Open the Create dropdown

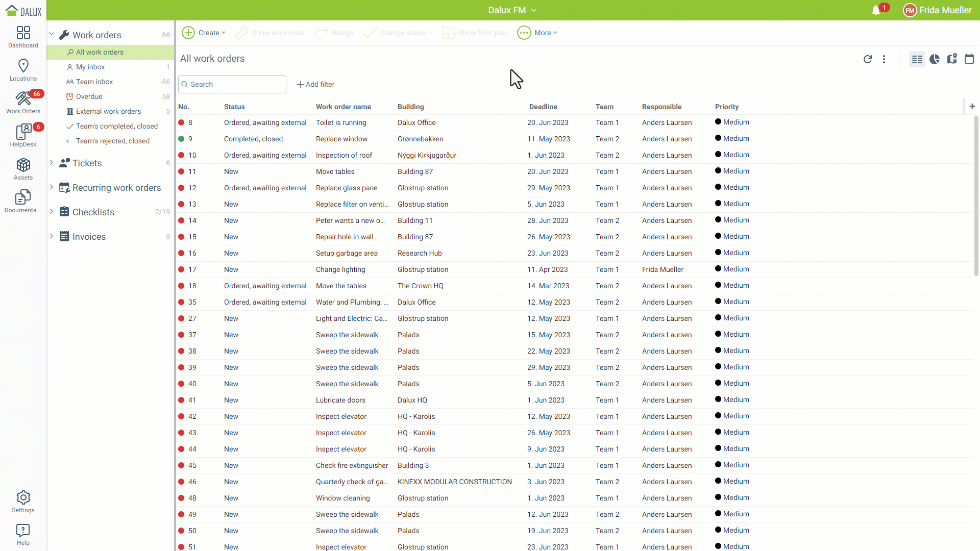tap(204, 33)
